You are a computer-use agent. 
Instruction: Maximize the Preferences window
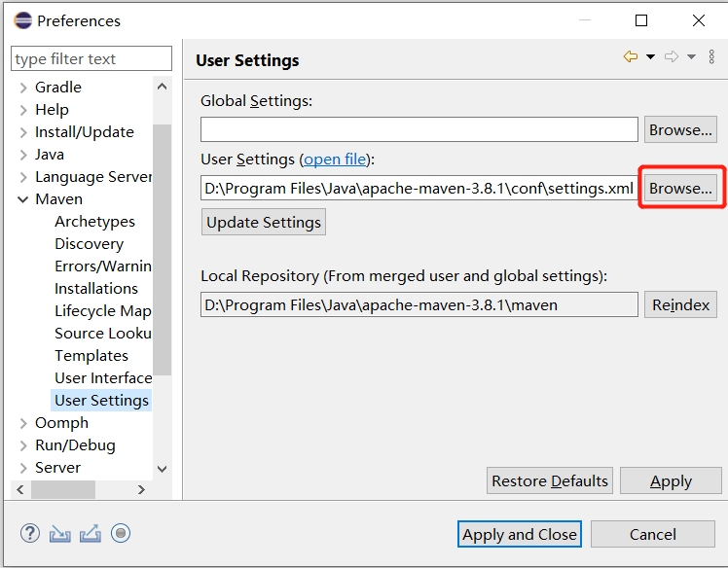pyautogui.click(x=641, y=20)
